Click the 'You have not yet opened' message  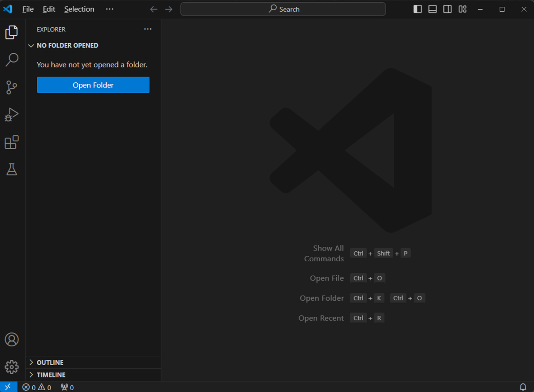point(92,65)
